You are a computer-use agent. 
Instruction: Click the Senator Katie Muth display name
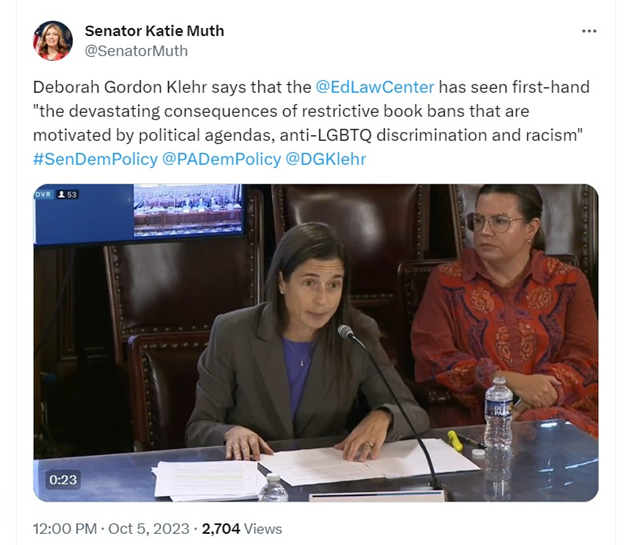coord(154,31)
